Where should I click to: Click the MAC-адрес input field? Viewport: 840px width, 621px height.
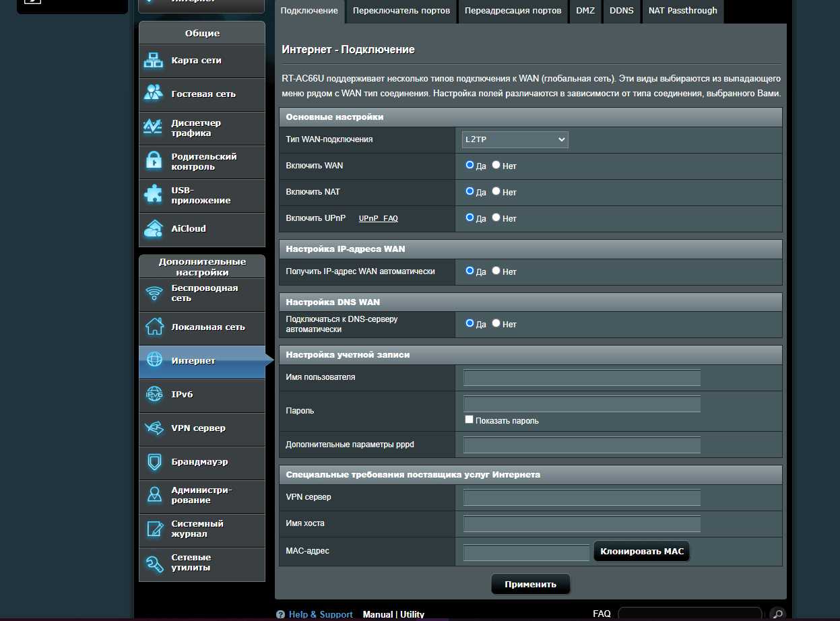(527, 552)
